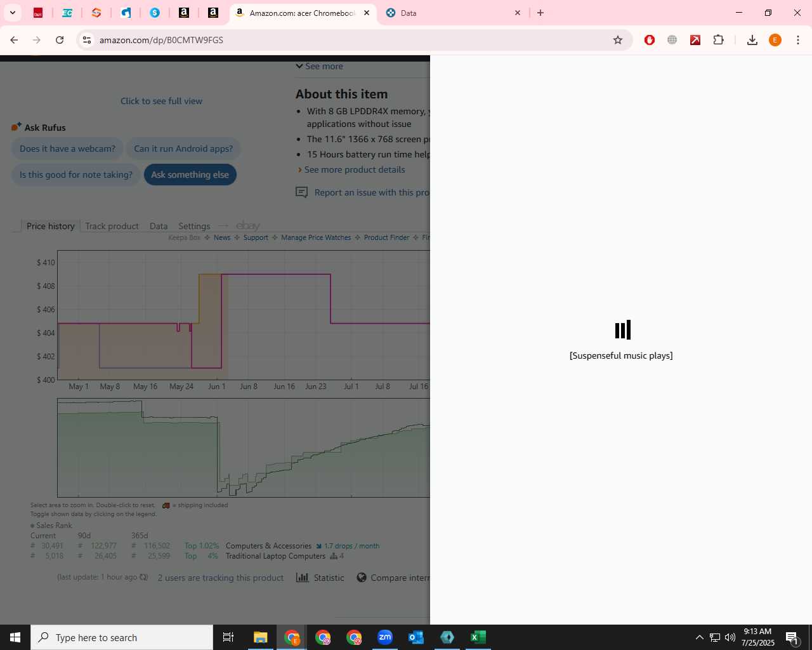Image resolution: width=812 pixels, height=650 pixels.
Task: Click Traditional Laptop Computers category text
Action: pos(275,556)
